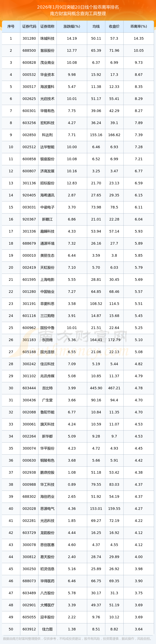Viewport: 156px width, 644px height.
Task: Select stock name 珠城科技
Action: (x=47, y=38)
